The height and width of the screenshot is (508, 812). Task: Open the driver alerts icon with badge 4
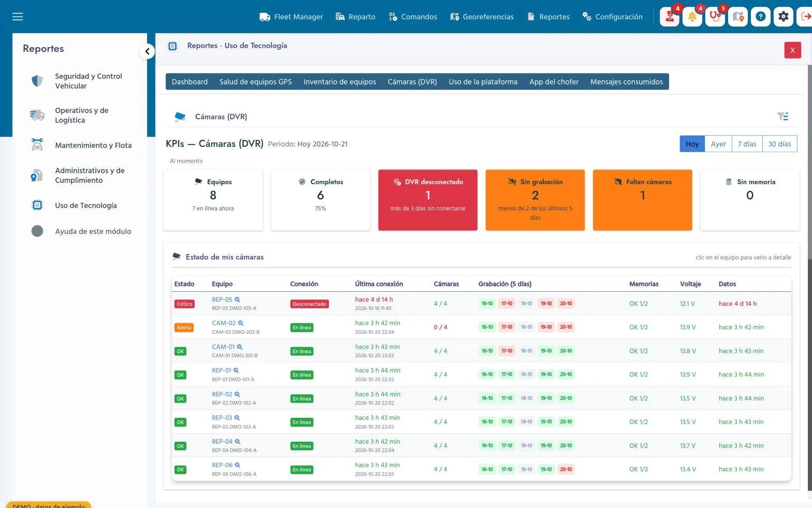pos(670,17)
